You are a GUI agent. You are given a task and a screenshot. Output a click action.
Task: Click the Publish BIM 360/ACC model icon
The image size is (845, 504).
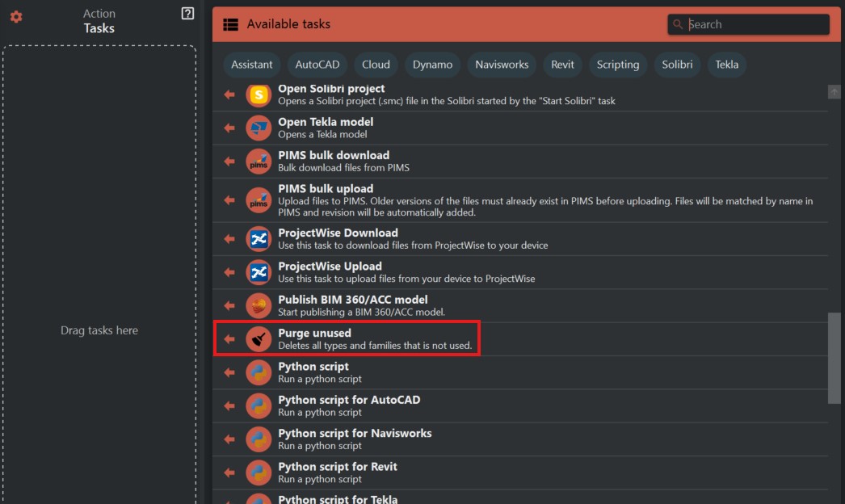[x=259, y=305]
